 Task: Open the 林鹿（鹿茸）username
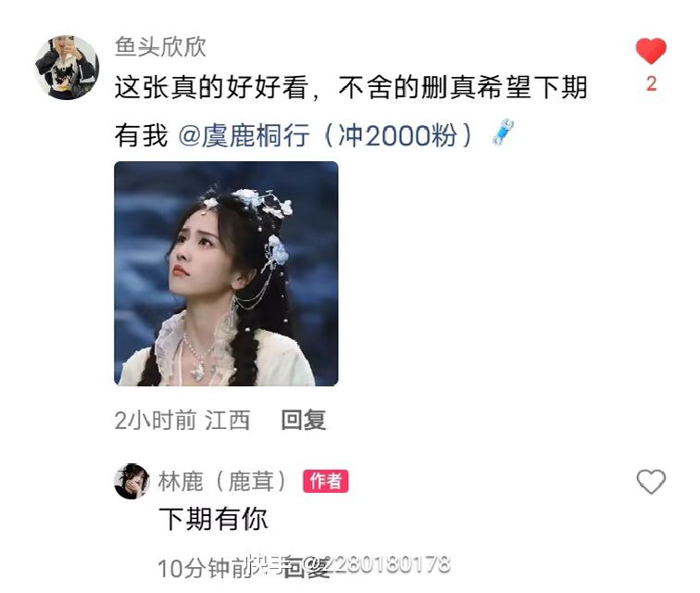pyautogui.click(x=222, y=481)
